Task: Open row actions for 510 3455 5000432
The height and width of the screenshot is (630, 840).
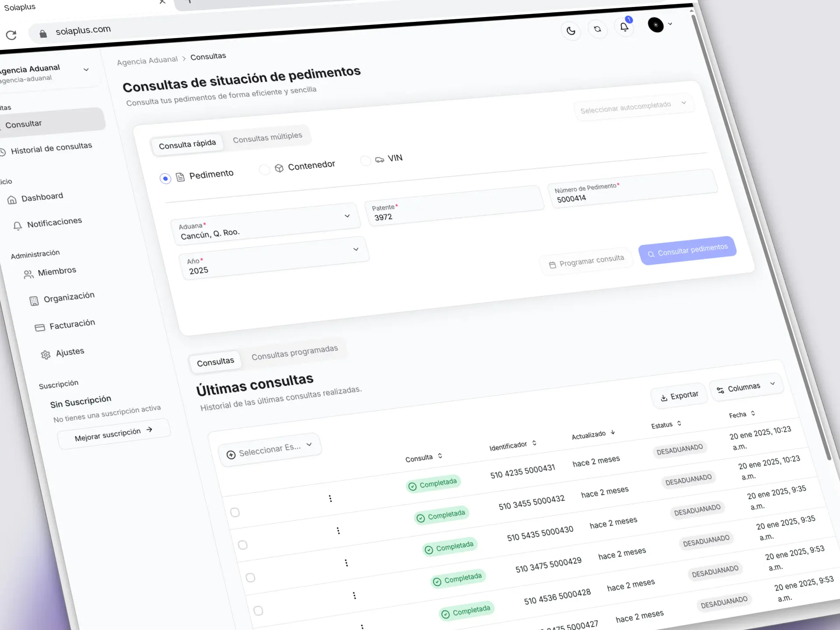Action: [x=338, y=530]
